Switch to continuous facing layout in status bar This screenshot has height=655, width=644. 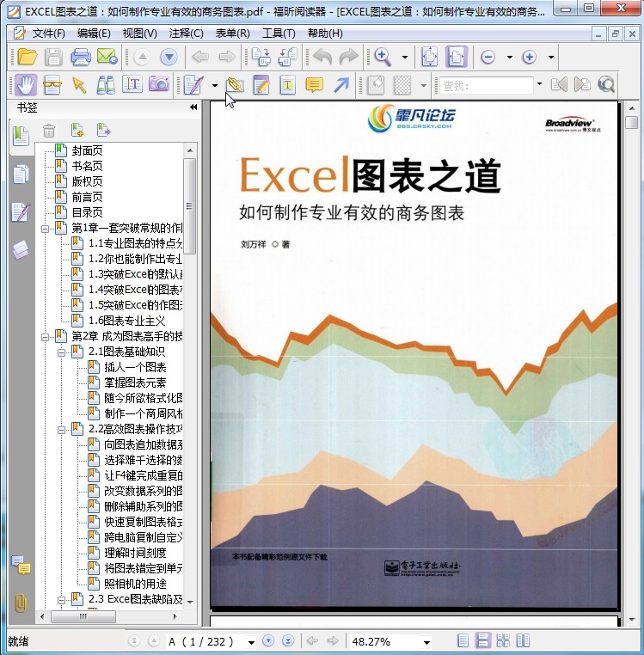(x=503, y=640)
